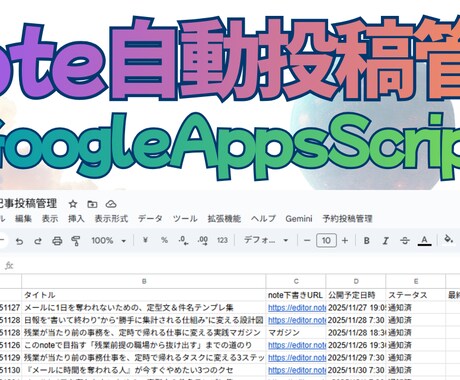The width and height of the screenshot is (460, 380).
Task: Select title cell starting 日報を書いて終わり
Action: click(144, 320)
